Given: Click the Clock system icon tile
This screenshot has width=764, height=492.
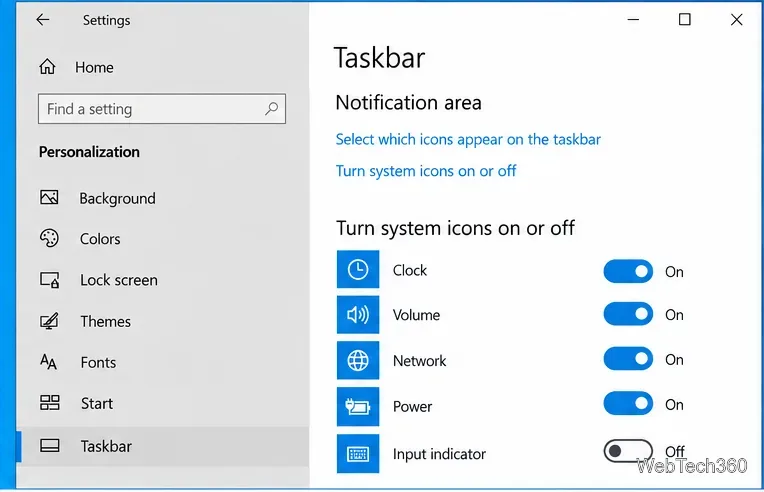Looking at the screenshot, I should [x=358, y=269].
